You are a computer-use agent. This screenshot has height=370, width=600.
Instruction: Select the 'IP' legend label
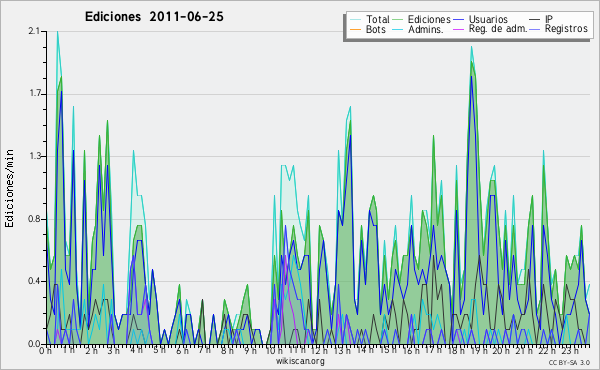[548, 19]
